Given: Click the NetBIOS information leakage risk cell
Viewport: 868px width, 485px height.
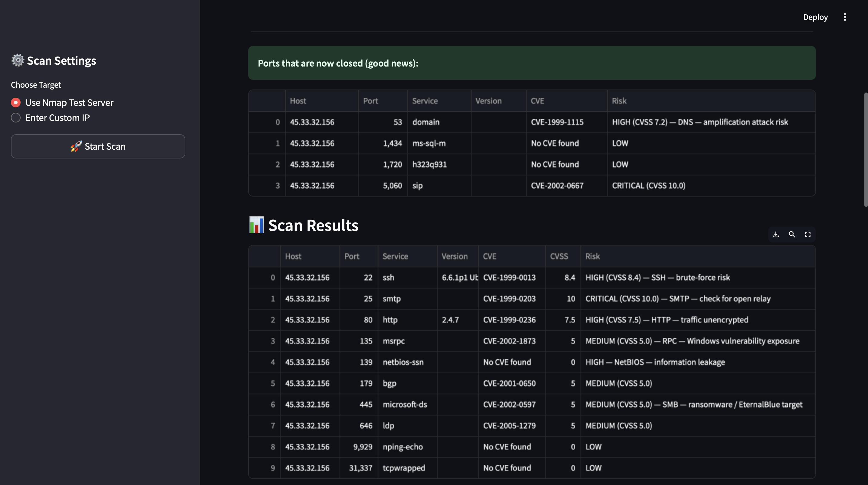Looking at the screenshot, I should 698,363.
